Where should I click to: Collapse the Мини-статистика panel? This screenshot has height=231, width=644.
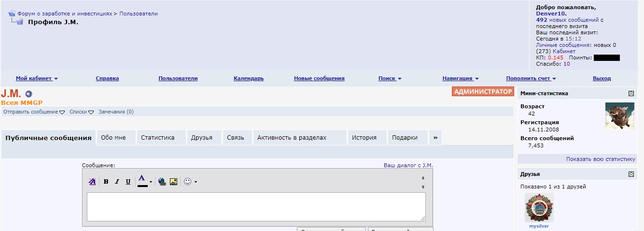coord(631,93)
